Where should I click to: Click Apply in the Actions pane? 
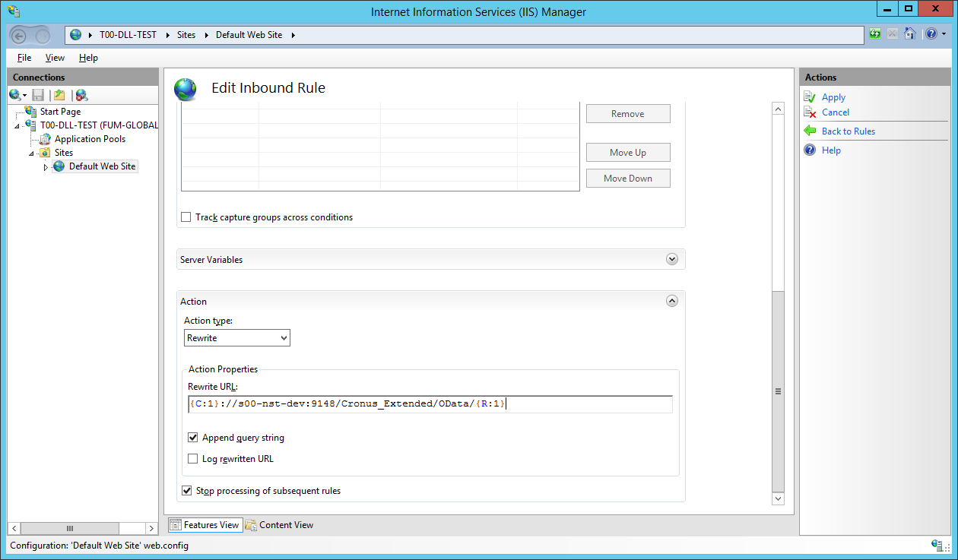click(833, 97)
